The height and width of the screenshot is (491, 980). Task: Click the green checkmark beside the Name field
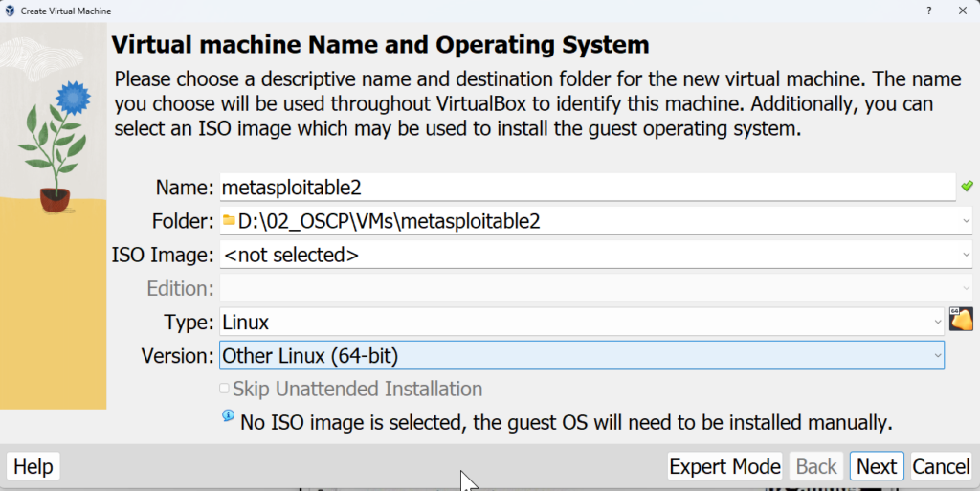tap(967, 186)
